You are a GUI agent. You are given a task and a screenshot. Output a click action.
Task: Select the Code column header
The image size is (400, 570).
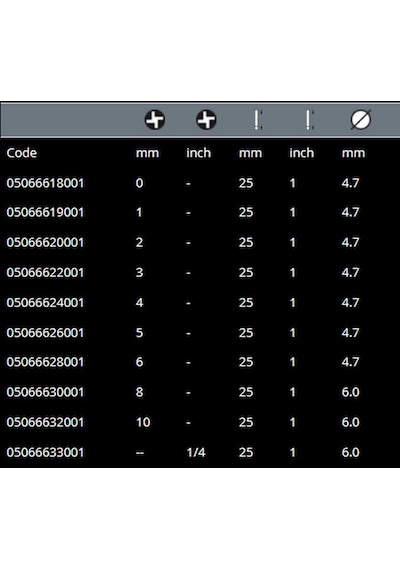(21, 153)
